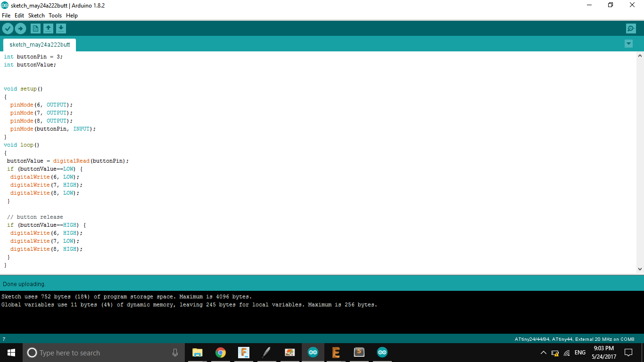Click the Upload arrow button
Screen dimensions: 644x362
coord(20,29)
